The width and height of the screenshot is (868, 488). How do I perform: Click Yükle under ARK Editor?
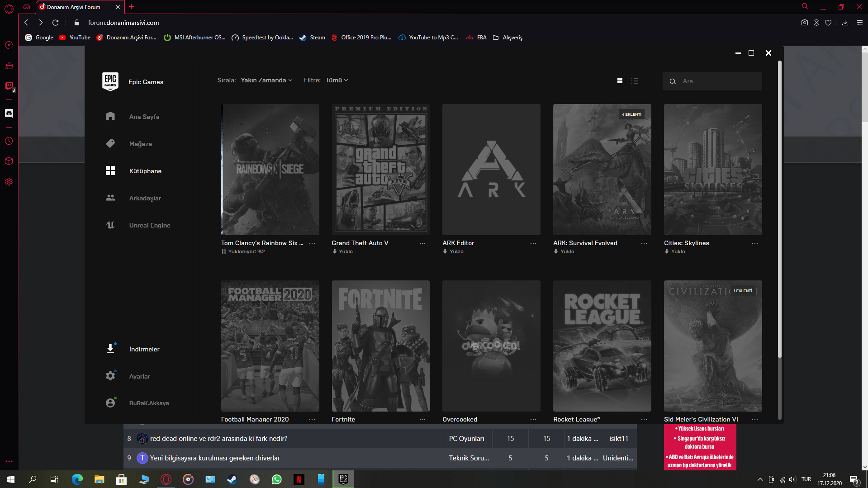[x=453, y=251]
